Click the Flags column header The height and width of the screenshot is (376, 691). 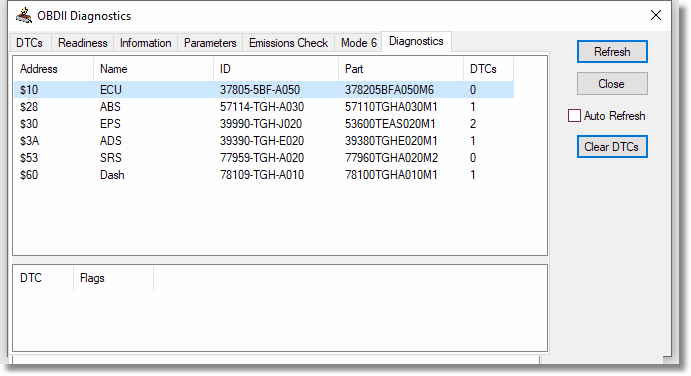pos(113,278)
